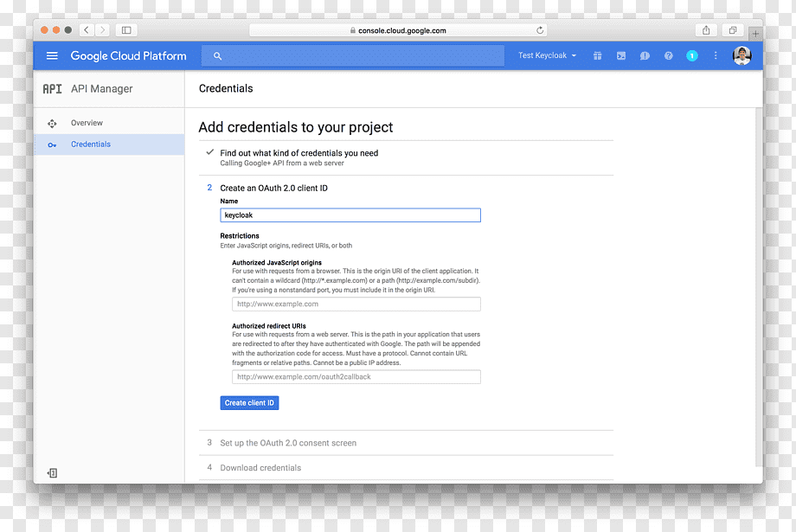Reload the page in browser toolbar

(x=540, y=30)
